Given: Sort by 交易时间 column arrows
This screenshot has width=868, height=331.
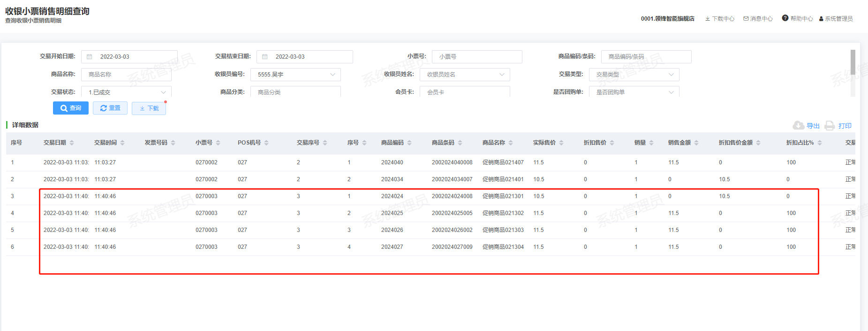Looking at the screenshot, I should pyautogui.click(x=122, y=143).
